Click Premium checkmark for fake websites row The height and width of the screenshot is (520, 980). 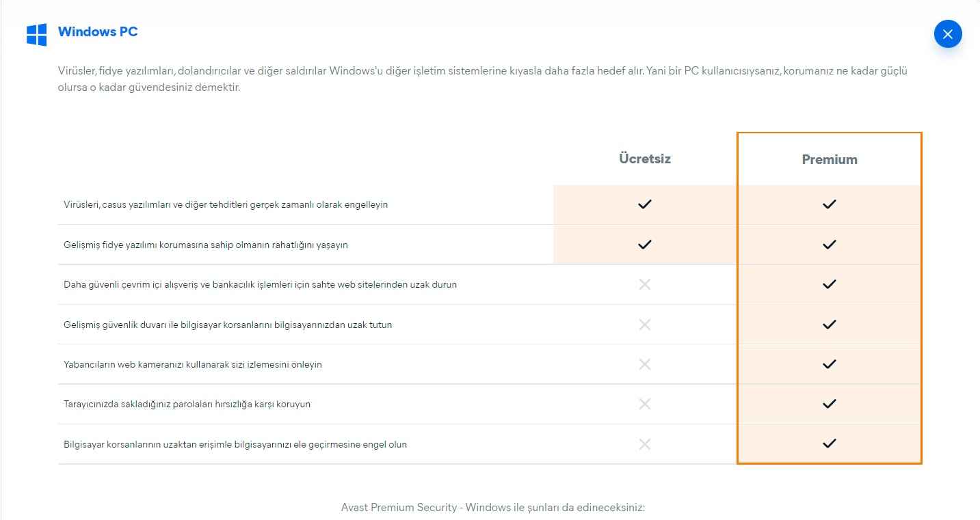click(x=829, y=284)
